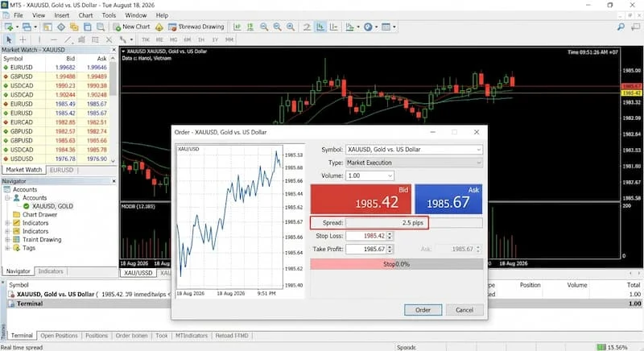Toggle the highlighted chart shift icon
Viewport: 644px width, 351px height.
click(x=320, y=27)
